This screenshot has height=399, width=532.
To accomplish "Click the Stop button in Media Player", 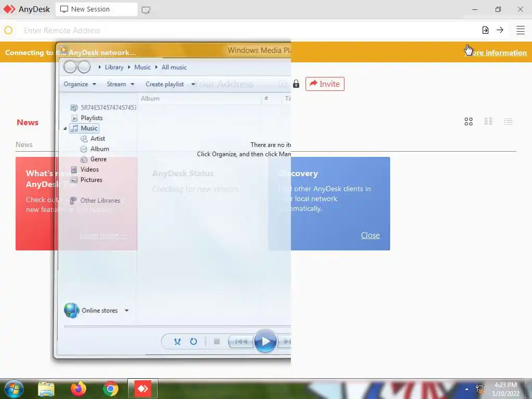I will pos(217,341).
